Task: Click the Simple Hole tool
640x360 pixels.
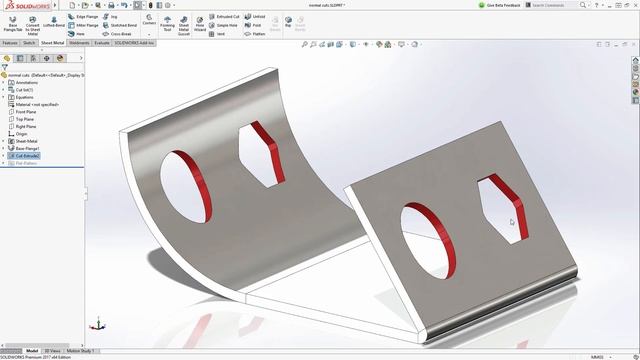Action: tap(223, 25)
